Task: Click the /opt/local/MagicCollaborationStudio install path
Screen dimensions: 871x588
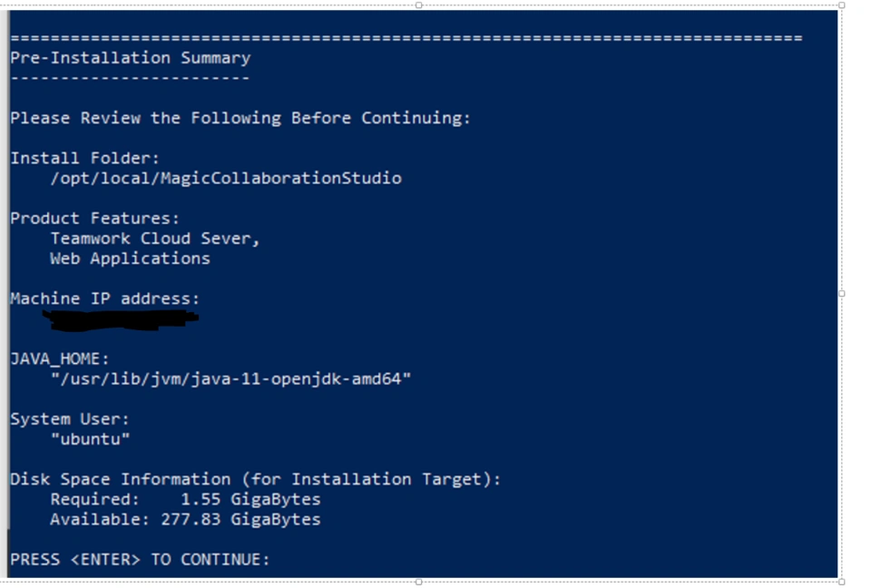Action: tap(225, 178)
